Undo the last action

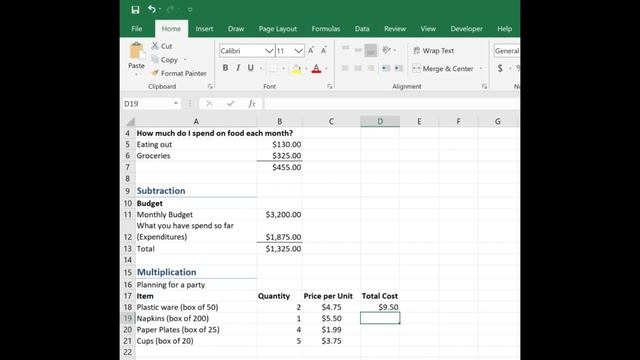151,9
